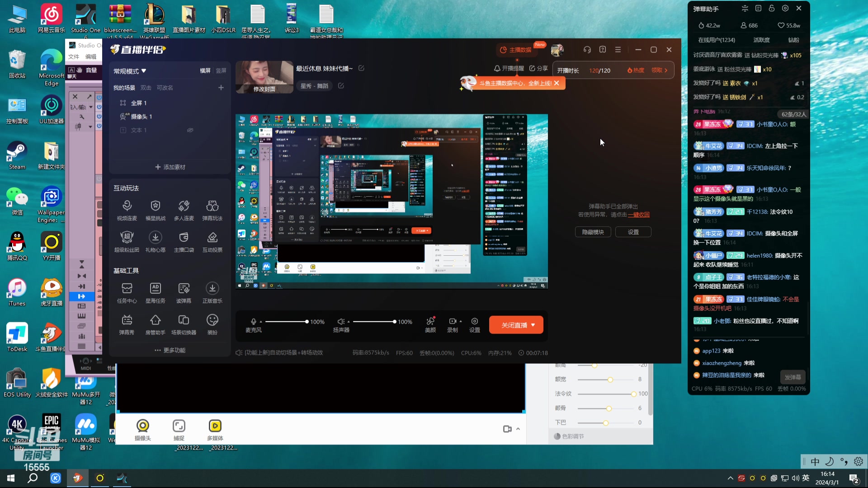Open 任务中心 basic tool
The height and width of the screenshot is (488, 868).
point(127,293)
